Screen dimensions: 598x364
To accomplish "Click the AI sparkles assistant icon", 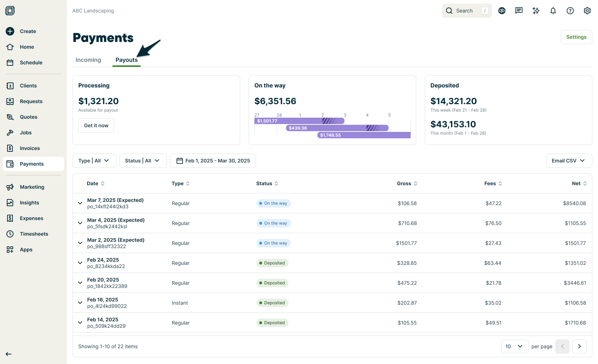I will pos(536,11).
